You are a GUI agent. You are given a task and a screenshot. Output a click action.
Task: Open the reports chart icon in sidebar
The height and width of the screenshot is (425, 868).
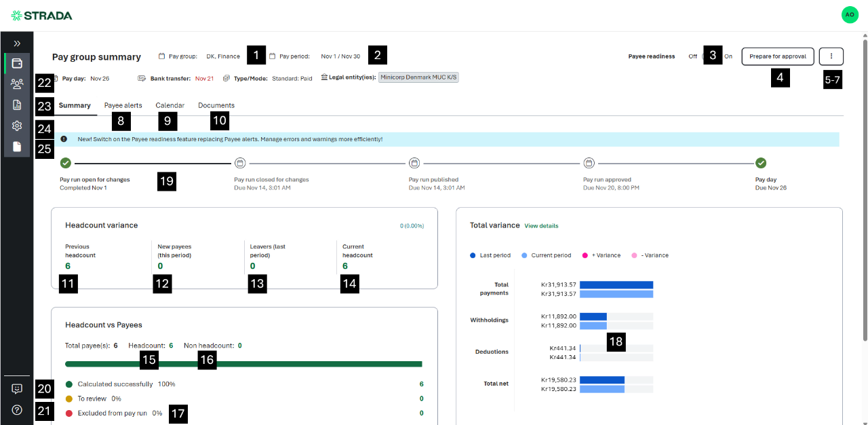(x=17, y=105)
